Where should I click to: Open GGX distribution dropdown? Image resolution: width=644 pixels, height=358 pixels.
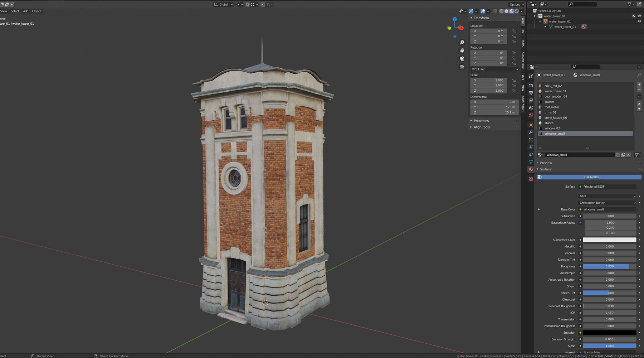click(x=607, y=196)
